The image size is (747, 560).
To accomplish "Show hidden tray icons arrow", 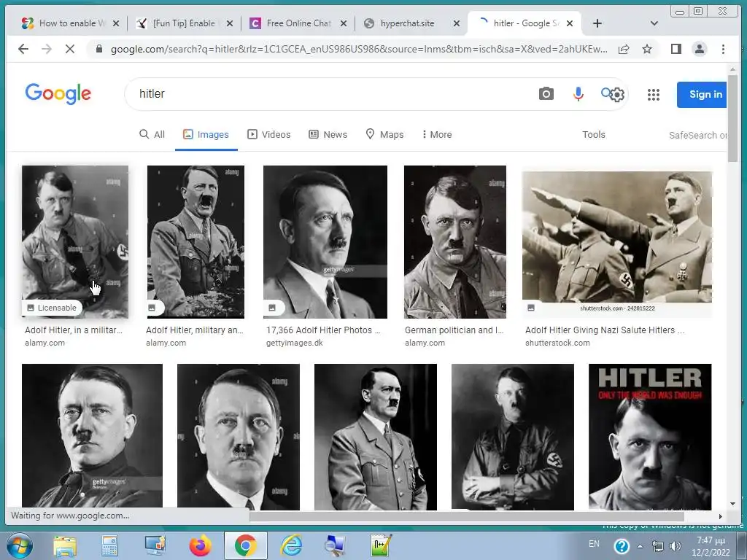I will (x=640, y=546).
